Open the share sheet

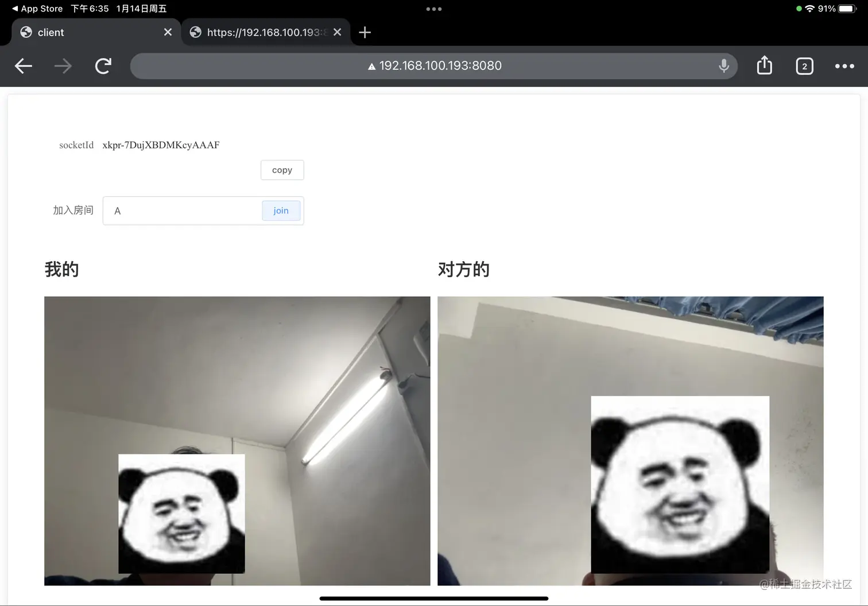pos(764,66)
